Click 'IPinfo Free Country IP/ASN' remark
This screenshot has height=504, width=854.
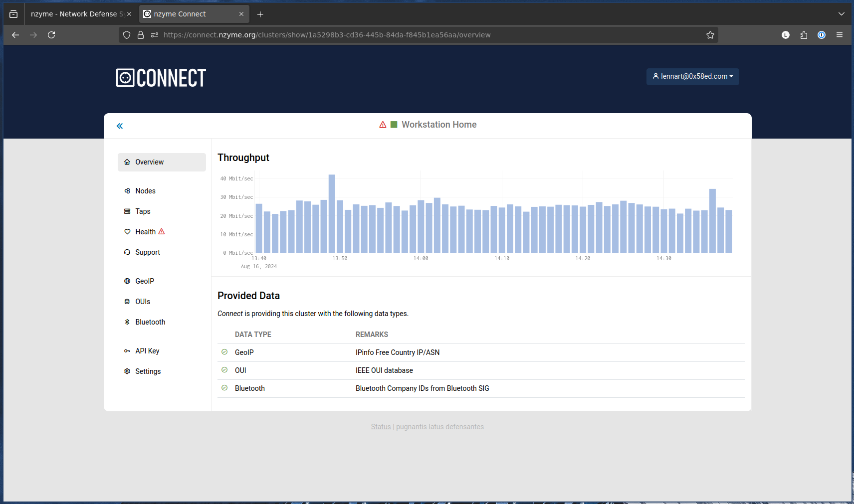tap(398, 352)
